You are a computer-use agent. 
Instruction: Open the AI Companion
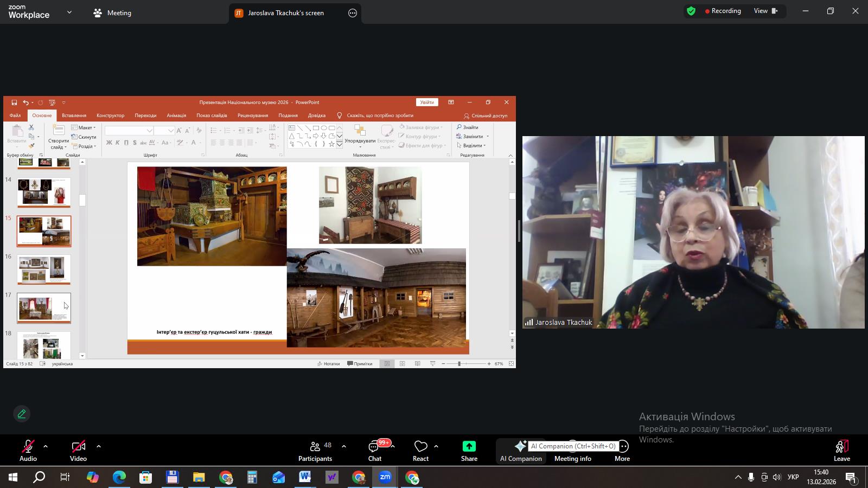pos(520,451)
